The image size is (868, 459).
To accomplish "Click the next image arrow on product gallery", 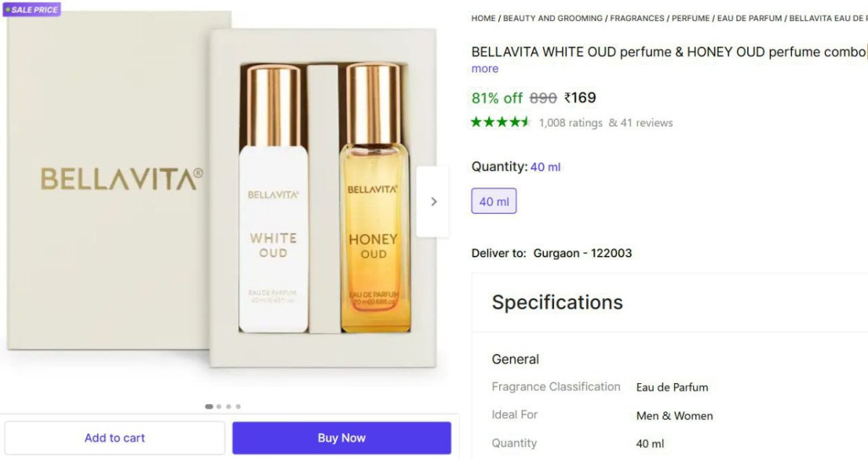I will (x=433, y=202).
